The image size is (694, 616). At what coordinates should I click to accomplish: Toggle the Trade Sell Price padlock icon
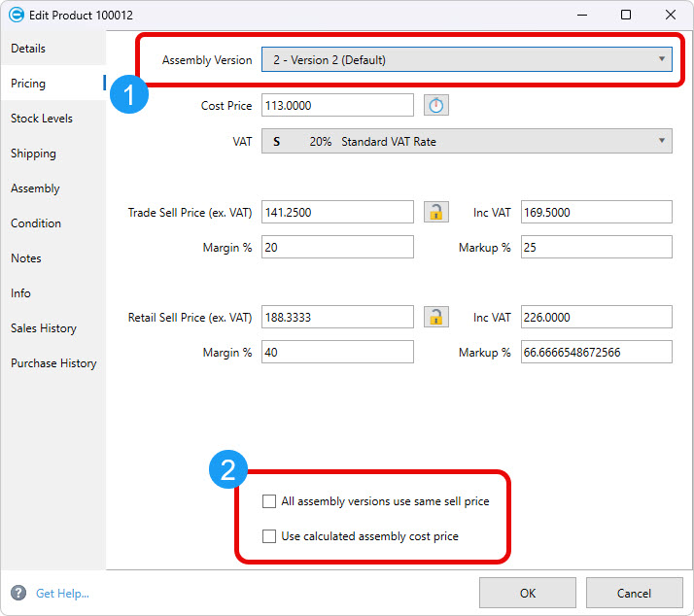click(x=436, y=212)
